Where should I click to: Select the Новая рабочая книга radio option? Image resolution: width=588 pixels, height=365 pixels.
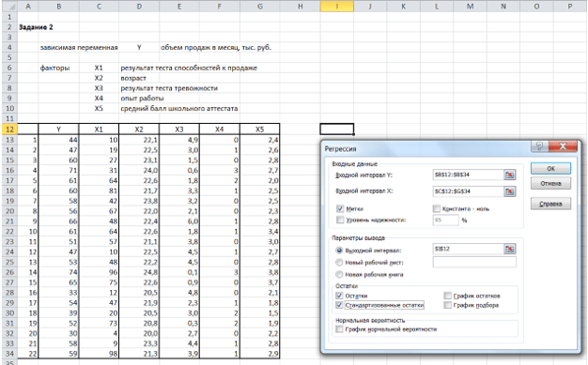pos(339,274)
